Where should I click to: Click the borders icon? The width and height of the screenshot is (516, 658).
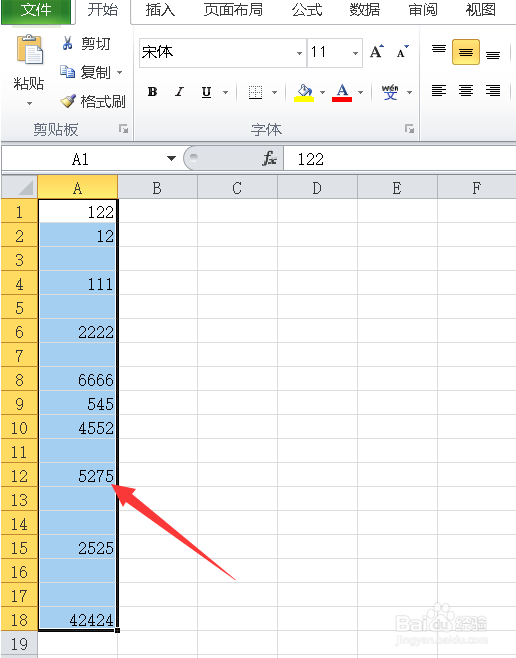pyautogui.click(x=255, y=92)
